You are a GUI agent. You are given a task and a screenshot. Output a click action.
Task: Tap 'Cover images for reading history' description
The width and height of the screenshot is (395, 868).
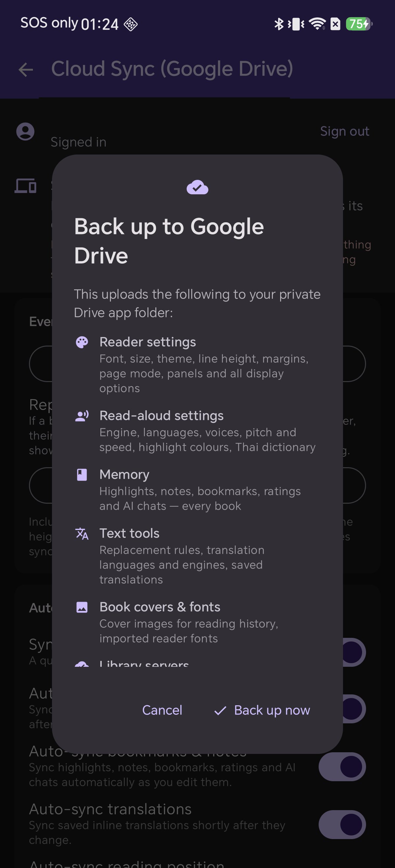[189, 631]
